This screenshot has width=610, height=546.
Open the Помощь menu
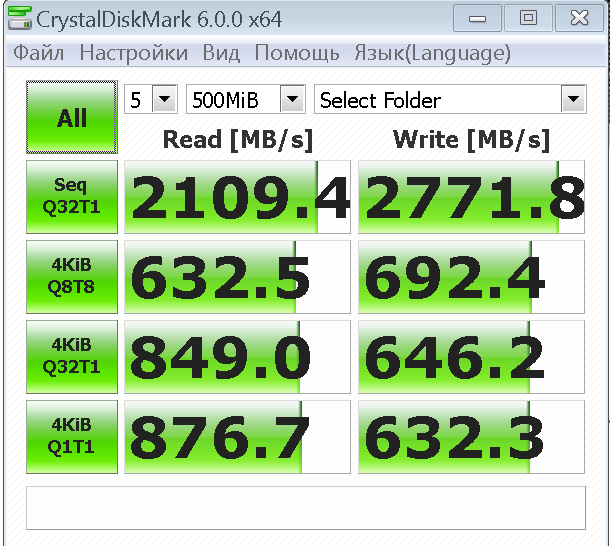click(297, 53)
